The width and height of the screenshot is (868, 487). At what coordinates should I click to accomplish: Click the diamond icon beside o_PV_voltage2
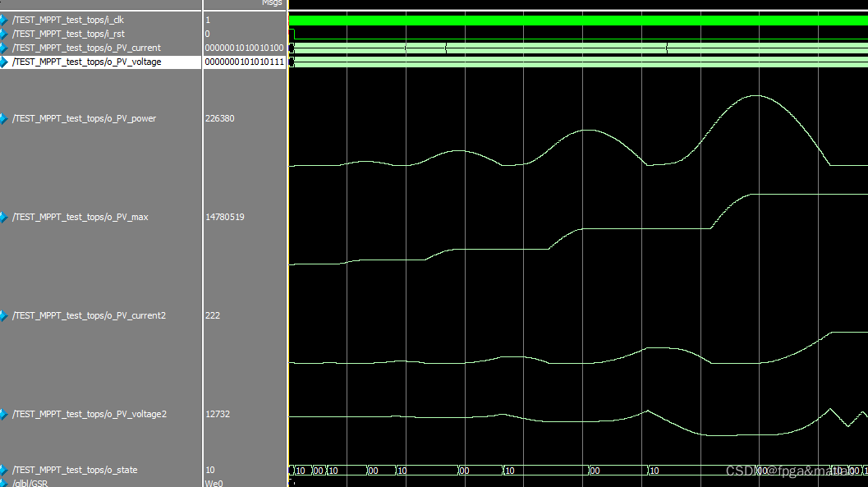point(6,413)
